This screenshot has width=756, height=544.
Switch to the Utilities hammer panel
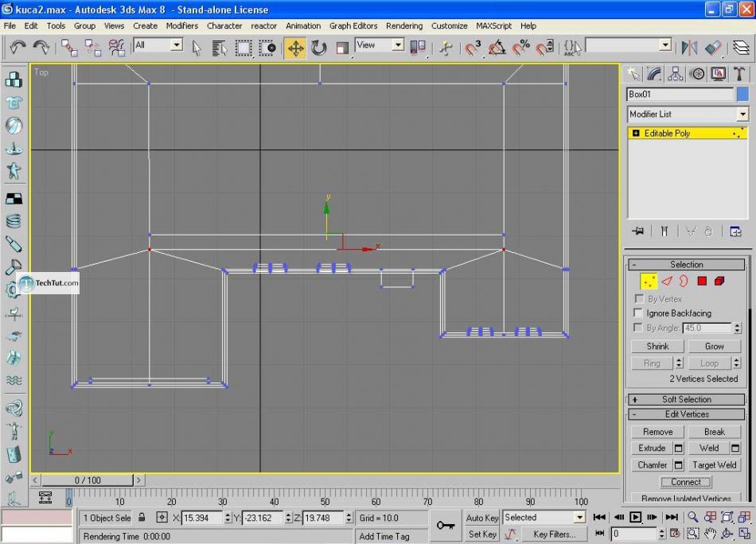pos(738,74)
